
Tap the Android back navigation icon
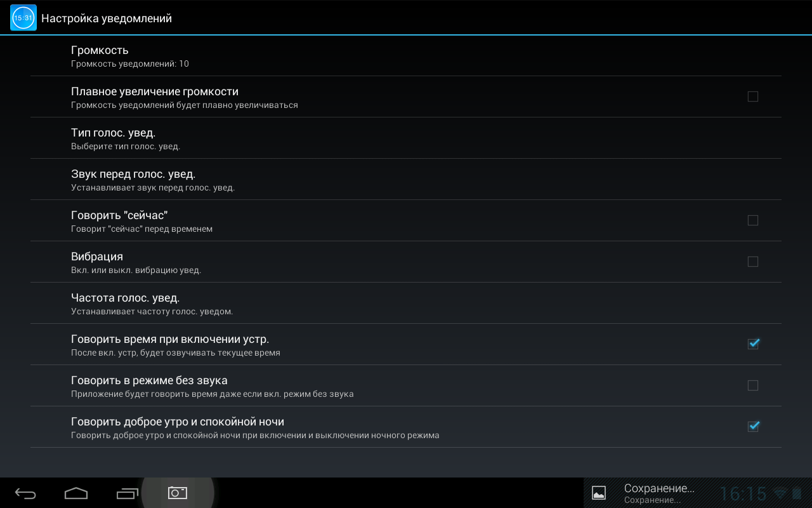25,493
